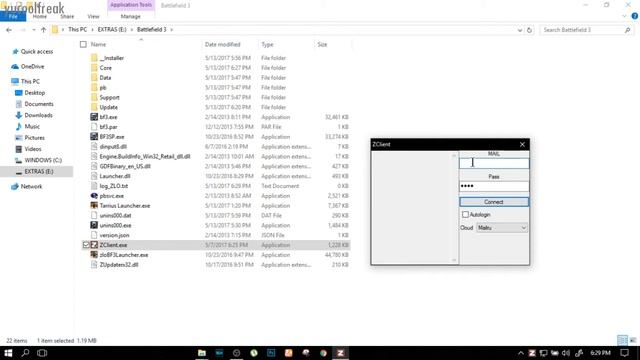Open the Manage Application Tools tab
Viewport: 640px width, 360px height.
tap(131, 16)
